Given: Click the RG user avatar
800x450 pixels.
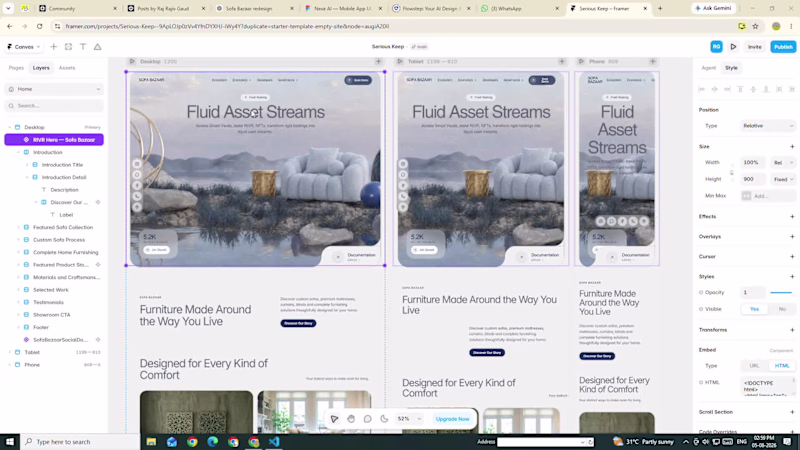Looking at the screenshot, I should point(716,47).
